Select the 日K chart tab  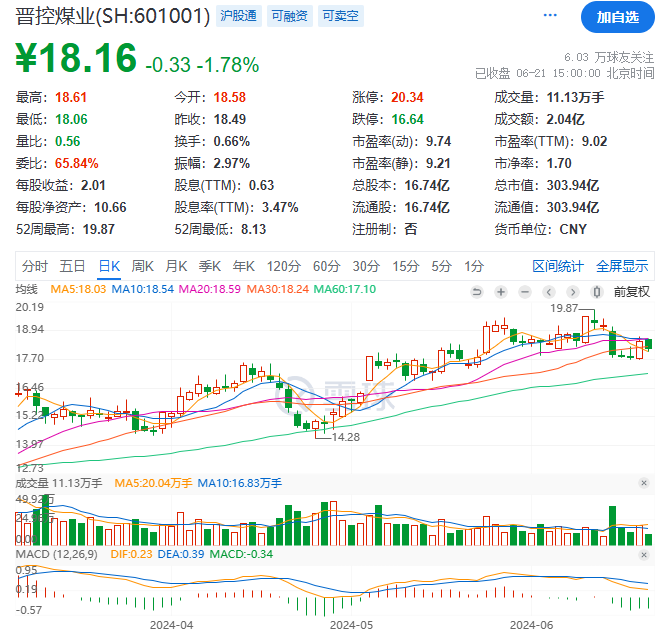pyautogui.click(x=109, y=266)
